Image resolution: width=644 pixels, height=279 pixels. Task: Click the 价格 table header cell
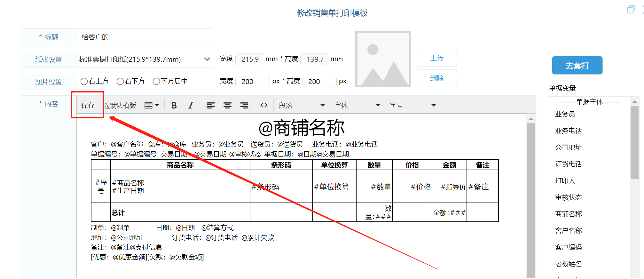click(412, 165)
